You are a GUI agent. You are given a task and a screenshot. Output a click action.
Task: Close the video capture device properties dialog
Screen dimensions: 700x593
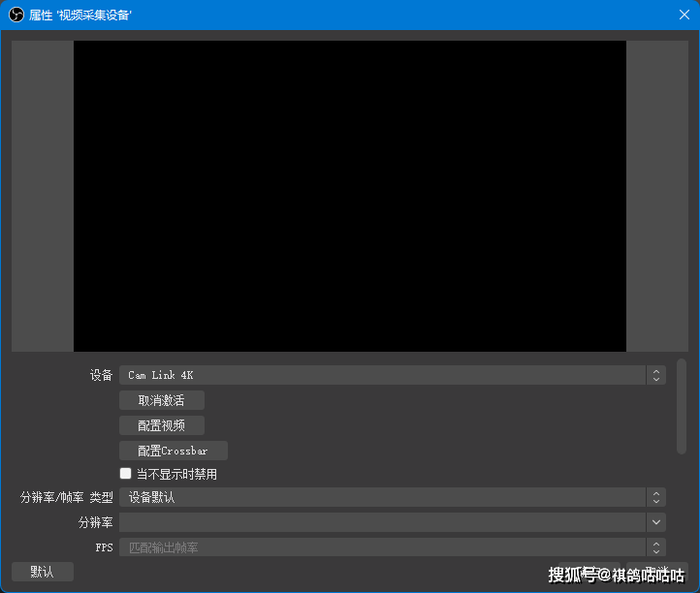[684, 16]
